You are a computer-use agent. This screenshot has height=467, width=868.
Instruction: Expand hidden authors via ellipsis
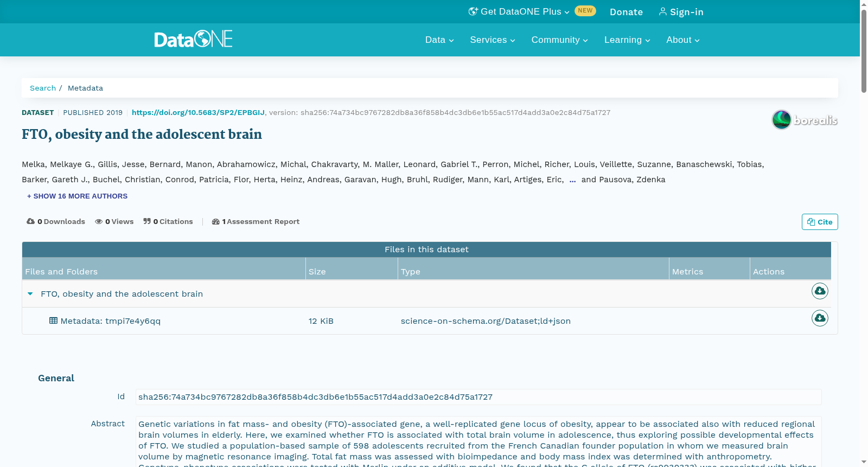(572, 180)
